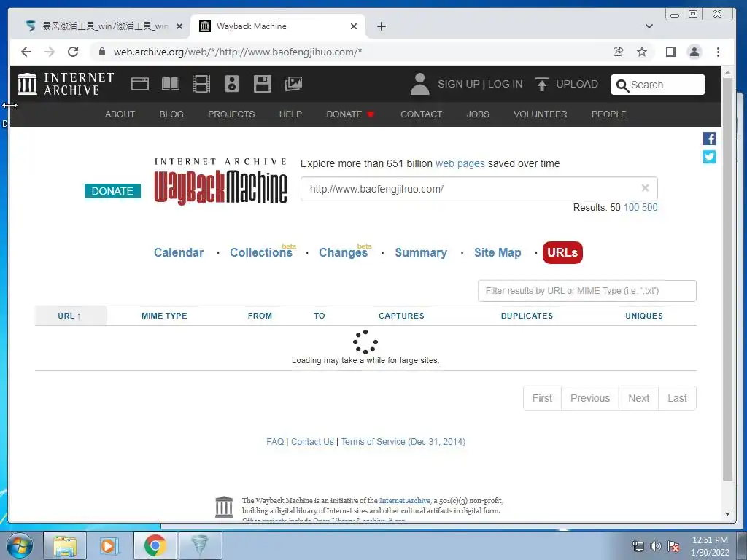This screenshot has height=560, width=747.
Task: Expand the tab search chevron
Action: click(649, 26)
